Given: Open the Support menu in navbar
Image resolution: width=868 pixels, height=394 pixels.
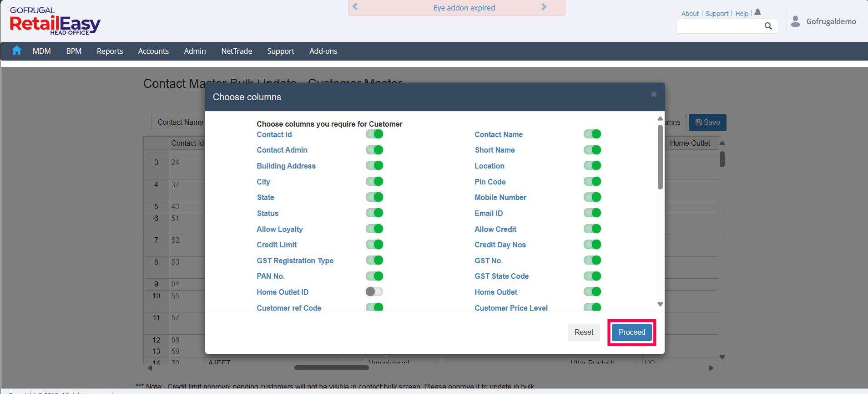Looking at the screenshot, I should pyautogui.click(x=281, y=51).
